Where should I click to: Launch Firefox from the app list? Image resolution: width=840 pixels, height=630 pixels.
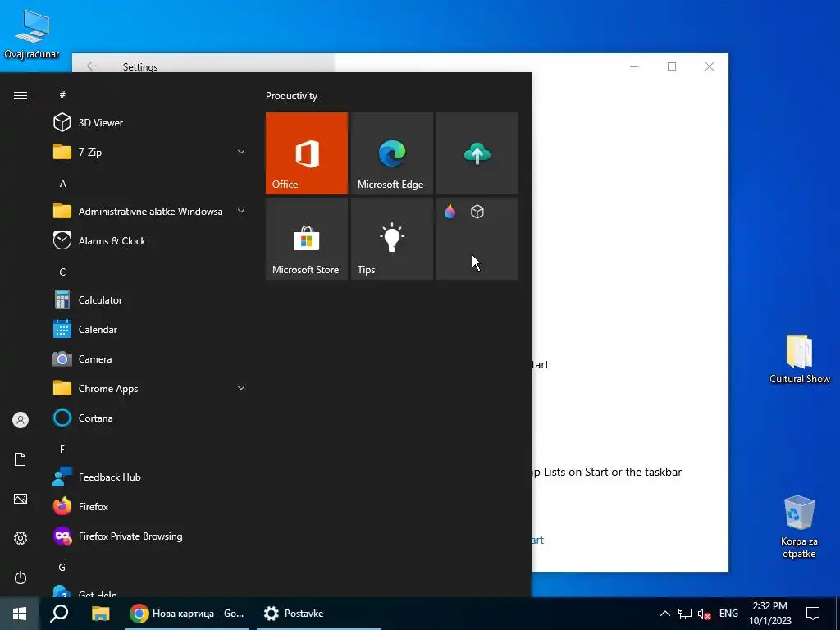[150, 506]
